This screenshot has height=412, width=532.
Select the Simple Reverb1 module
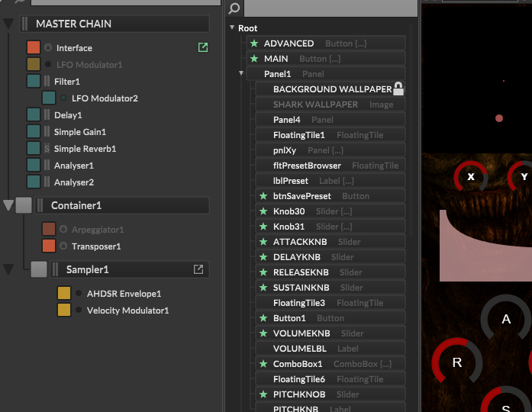click(85, 149)
